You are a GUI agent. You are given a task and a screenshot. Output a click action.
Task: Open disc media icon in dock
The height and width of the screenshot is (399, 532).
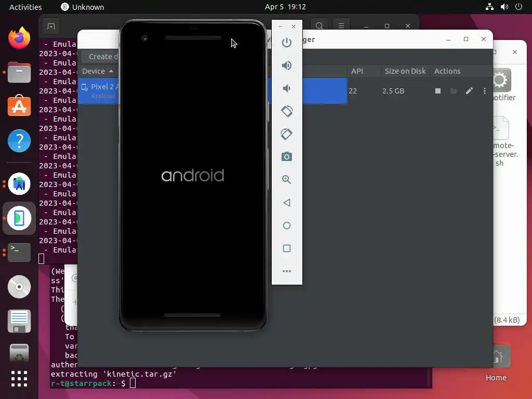19,287
